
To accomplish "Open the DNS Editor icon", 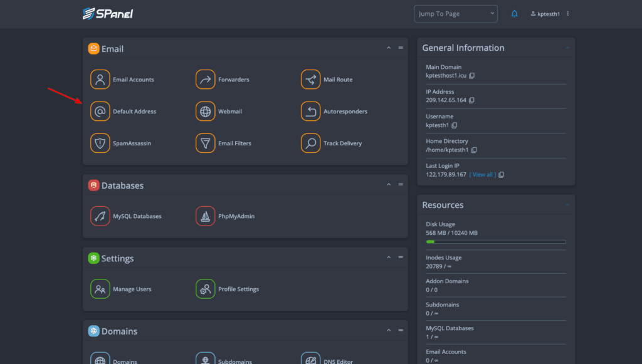I will pos(310,358).
